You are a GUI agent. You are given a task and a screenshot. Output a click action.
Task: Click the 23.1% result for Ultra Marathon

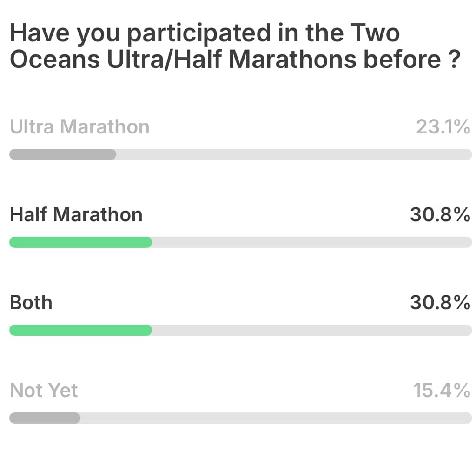pyautogui.click(x=443, y=126)
